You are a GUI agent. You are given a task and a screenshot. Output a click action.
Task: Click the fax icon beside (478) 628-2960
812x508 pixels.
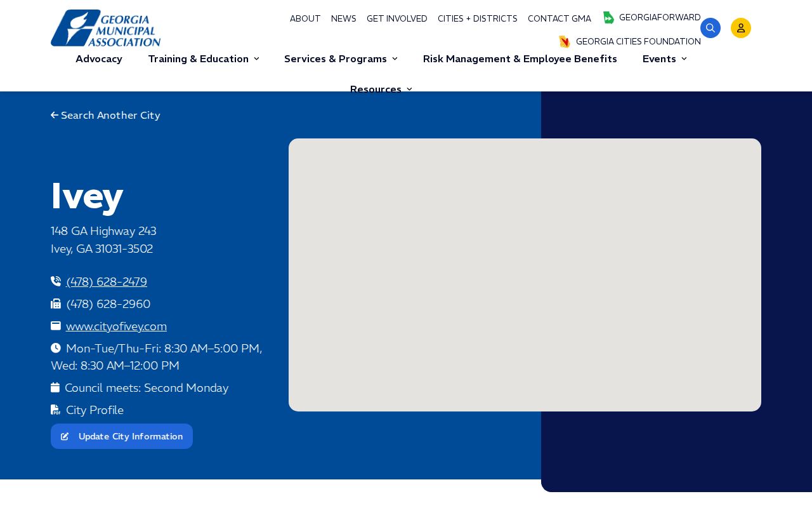click(56, 304)
